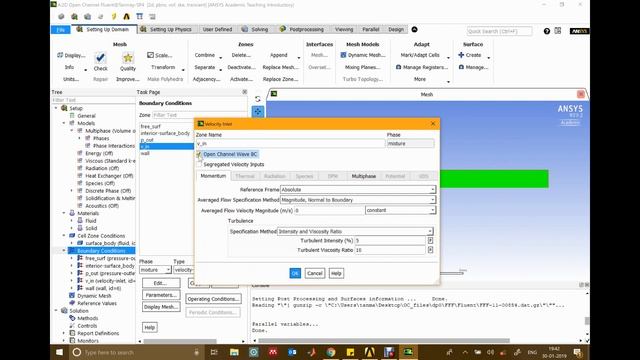Image resolution: width=640 pixels, height=360 pixels.
Task: Click the volume icon in system tray
Action: pos(491,352)
